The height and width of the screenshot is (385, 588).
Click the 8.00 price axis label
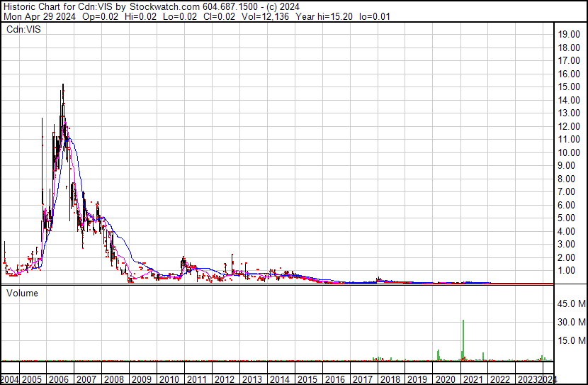[x=566, y=179]
